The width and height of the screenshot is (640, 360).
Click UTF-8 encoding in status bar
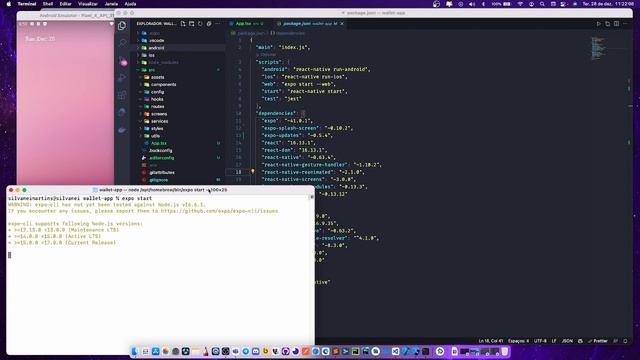coord(540,341)
